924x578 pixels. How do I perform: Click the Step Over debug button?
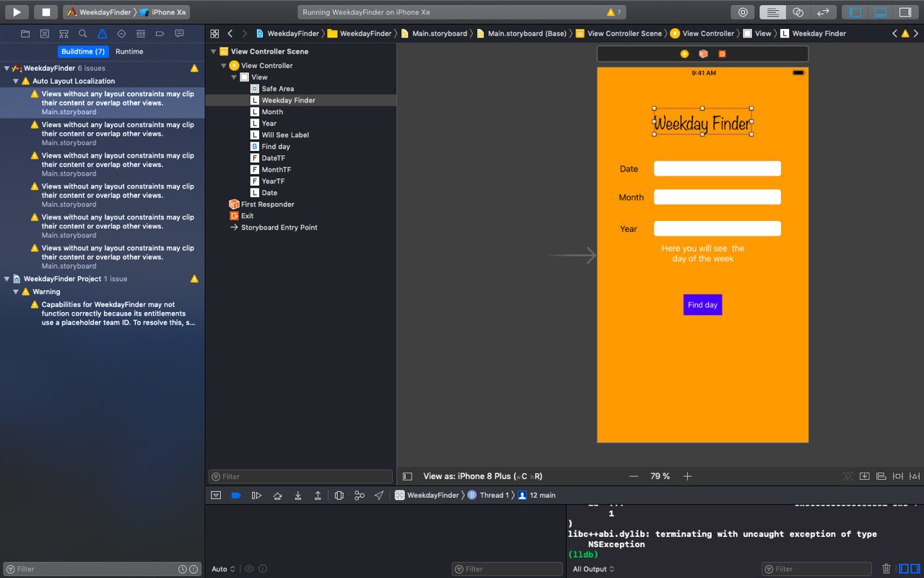tap(277, 495)
